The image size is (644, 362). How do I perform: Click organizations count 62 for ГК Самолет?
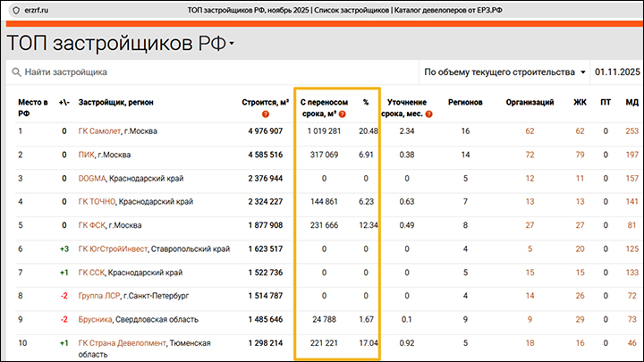(530, 131)
